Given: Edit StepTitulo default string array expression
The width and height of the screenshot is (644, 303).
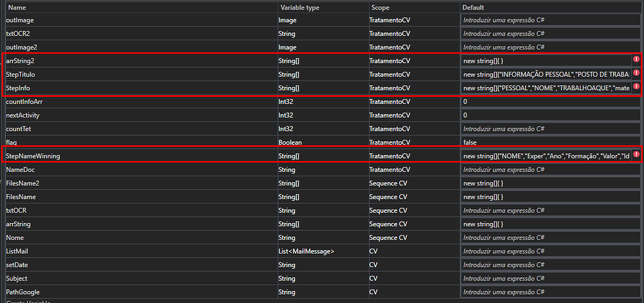Looking at the screenshot, I should [546, 74].
